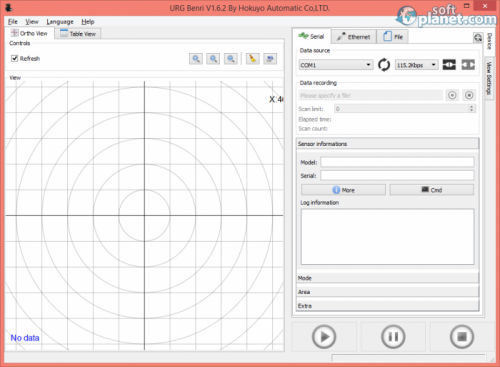
Task: Open the Device side tab
Action: pyautogui.click(x=489, y=41)
